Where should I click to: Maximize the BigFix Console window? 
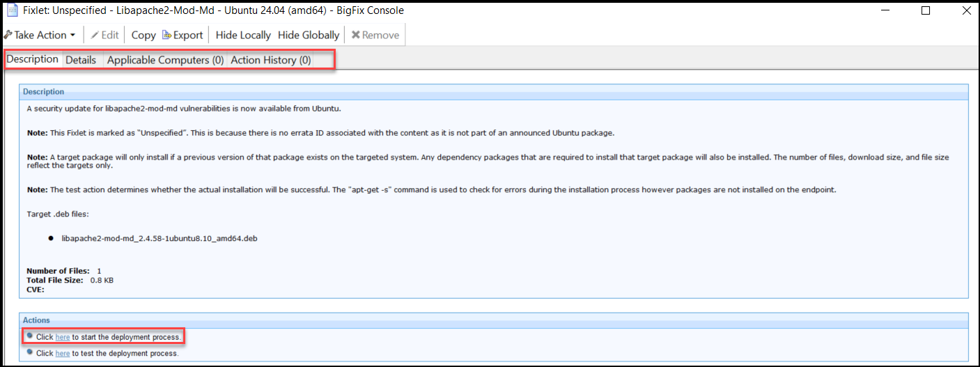[926, 10]
